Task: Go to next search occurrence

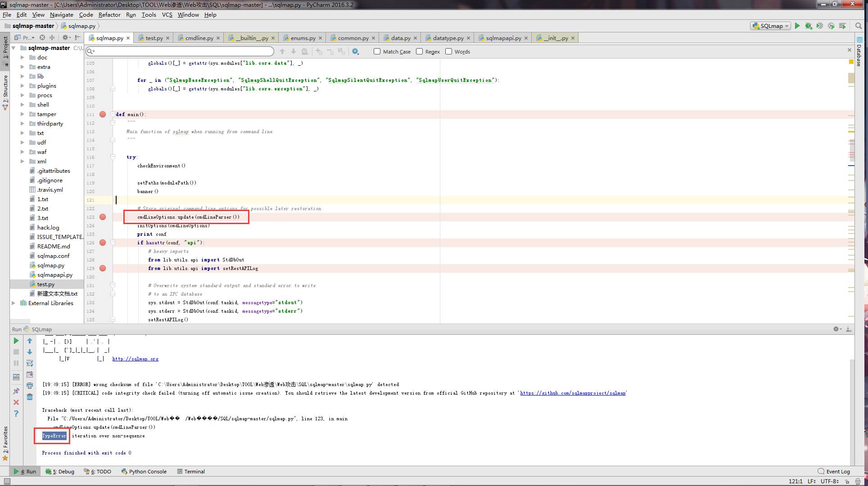Action: click(294, 51)
